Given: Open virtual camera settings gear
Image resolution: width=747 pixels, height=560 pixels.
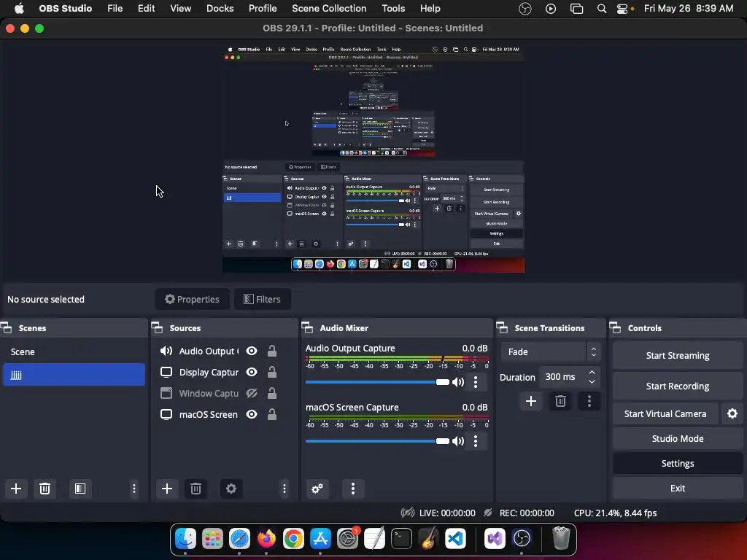Looking at the screenshot, I should point(732,414).
